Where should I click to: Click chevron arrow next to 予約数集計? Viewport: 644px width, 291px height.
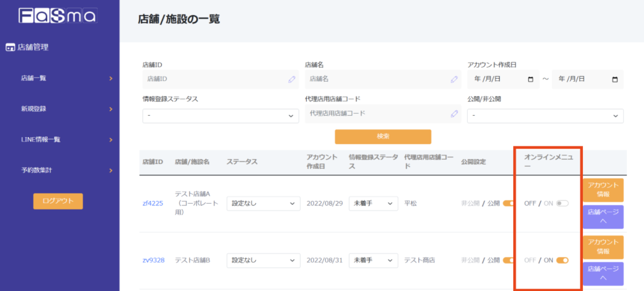pos(111,170)
